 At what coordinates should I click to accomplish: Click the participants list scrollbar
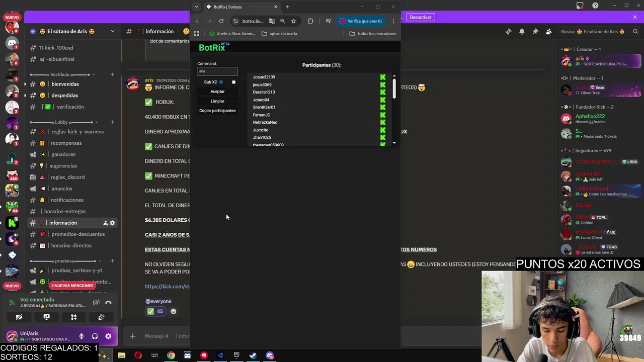tap(394, 88)
